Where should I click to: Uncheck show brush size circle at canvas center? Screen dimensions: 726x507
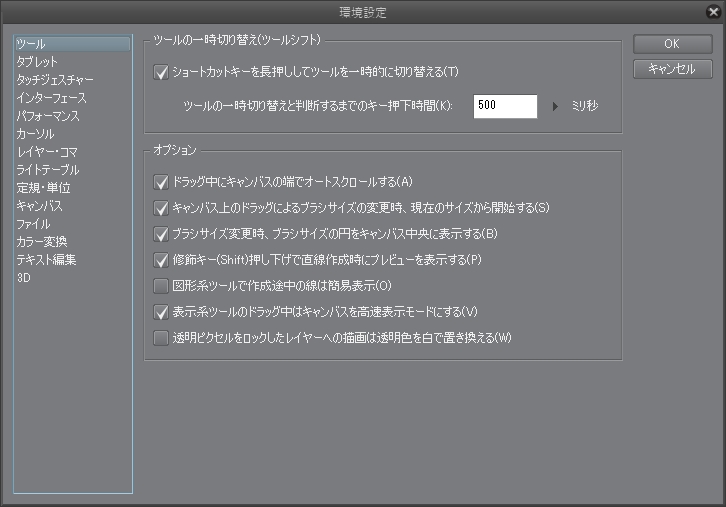point(161,234)
